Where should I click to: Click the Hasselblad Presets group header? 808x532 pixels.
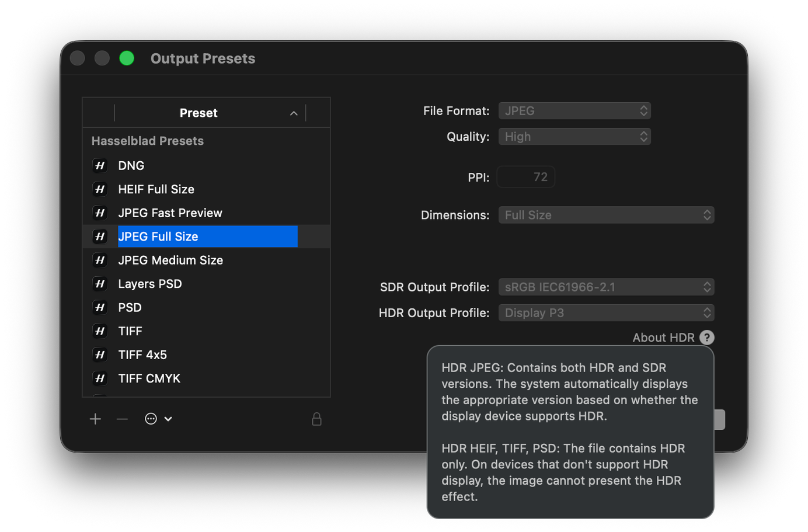pyautogui.click(x=148, y=141)
